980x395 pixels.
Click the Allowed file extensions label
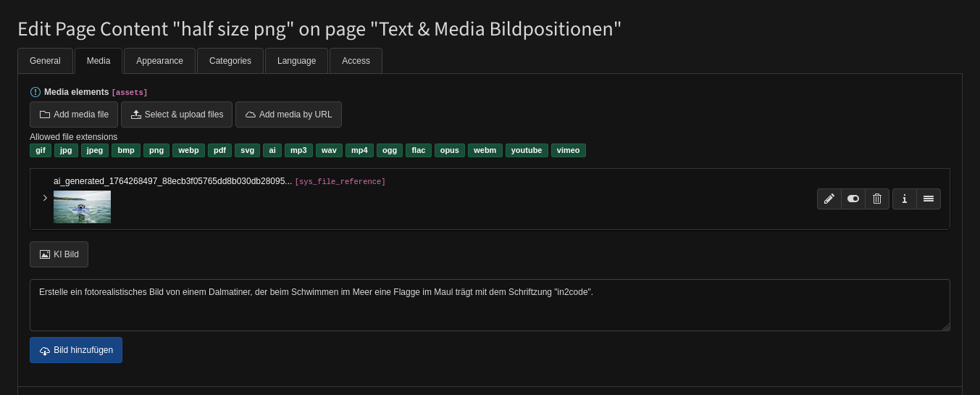(73, 137)
